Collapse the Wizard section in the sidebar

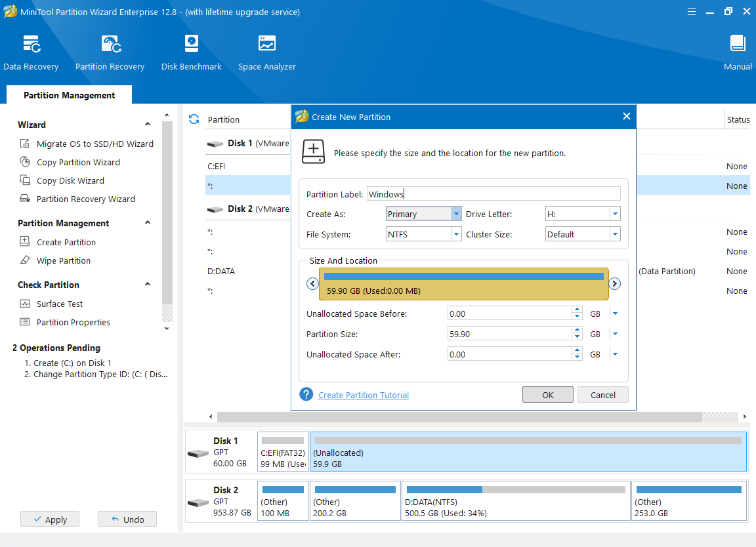148,125
